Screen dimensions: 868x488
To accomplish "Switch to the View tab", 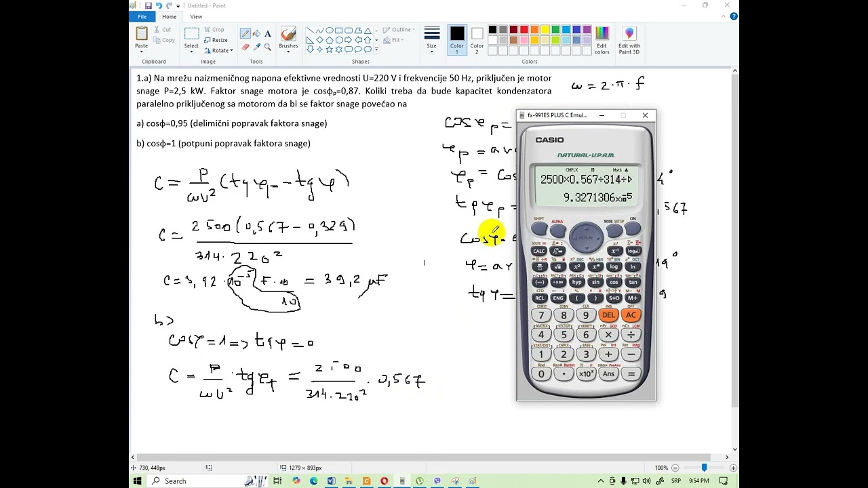I will [196, 17].
